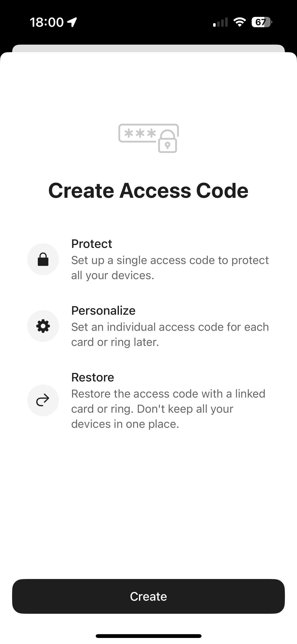Tap the home indicator bar
Viewport: 297px width, 644px height.
tap(148, 636)
